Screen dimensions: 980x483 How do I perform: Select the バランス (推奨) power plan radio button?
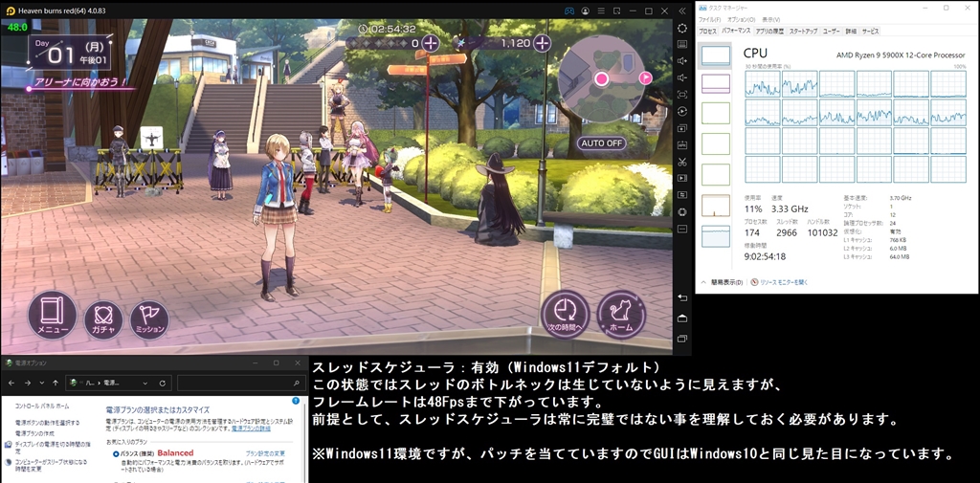click(116, 453)
